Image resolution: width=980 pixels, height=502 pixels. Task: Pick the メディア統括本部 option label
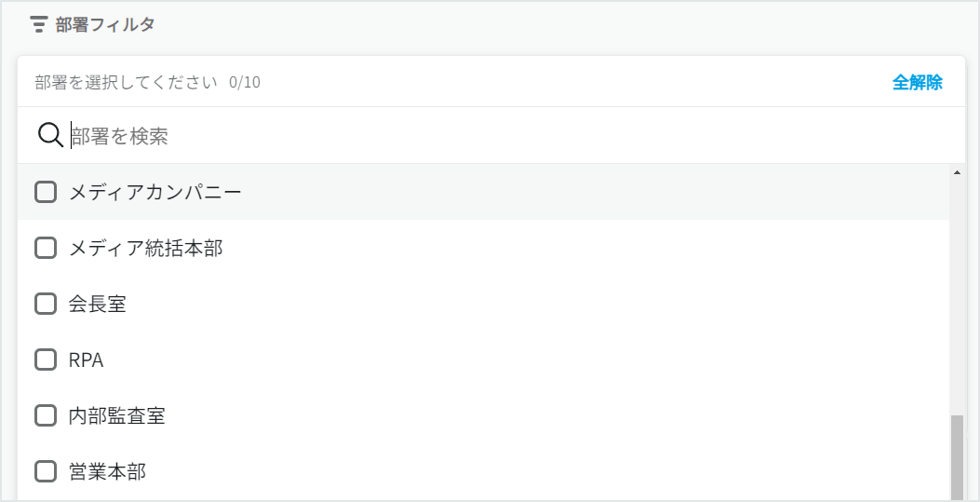coord(145,248)
